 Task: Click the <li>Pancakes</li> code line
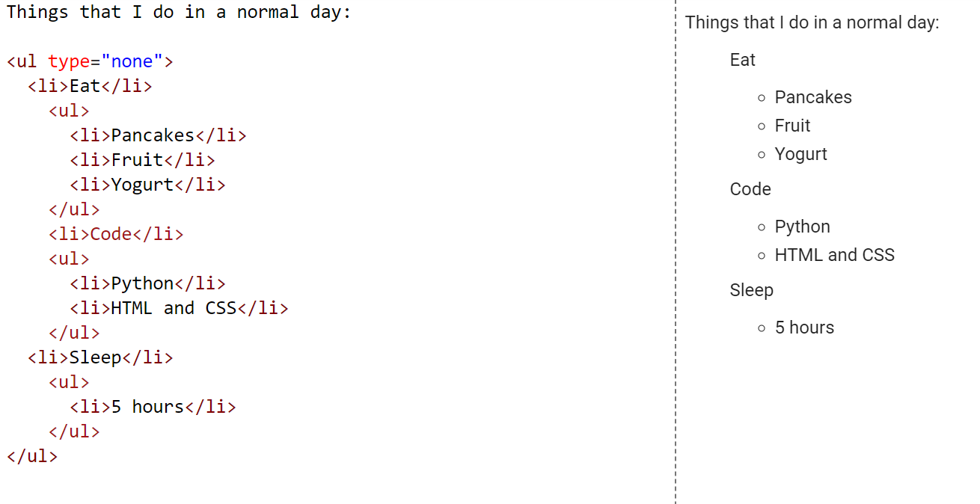click(158, 136)
